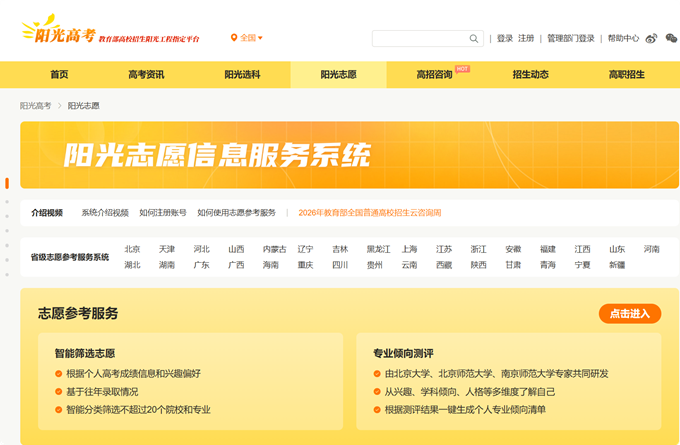The width and height of the screenshot is (680, 445).
Task: Open 如何使用志愿参考服务 link
Action: pyautogui.click(x=237, y=213)
